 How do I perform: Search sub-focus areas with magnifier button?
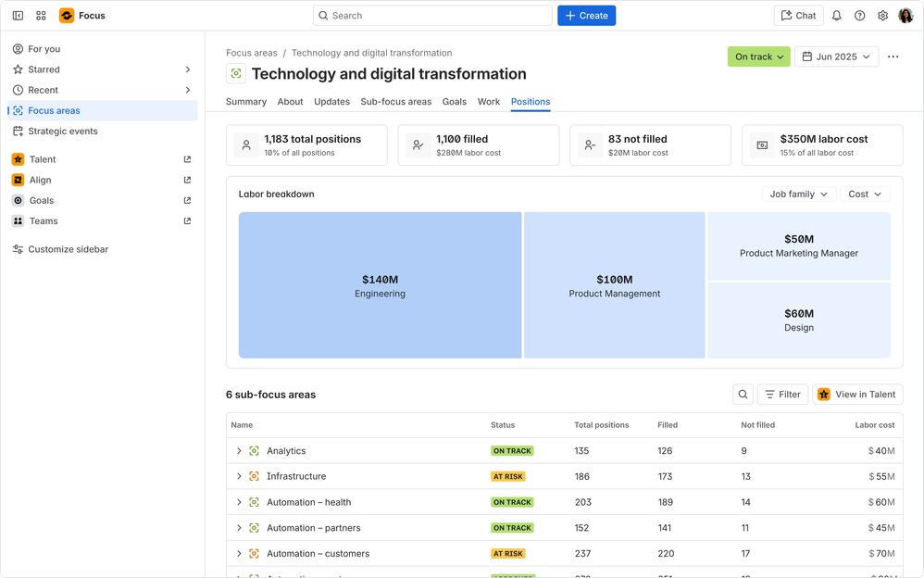click(x=743, y=395)
